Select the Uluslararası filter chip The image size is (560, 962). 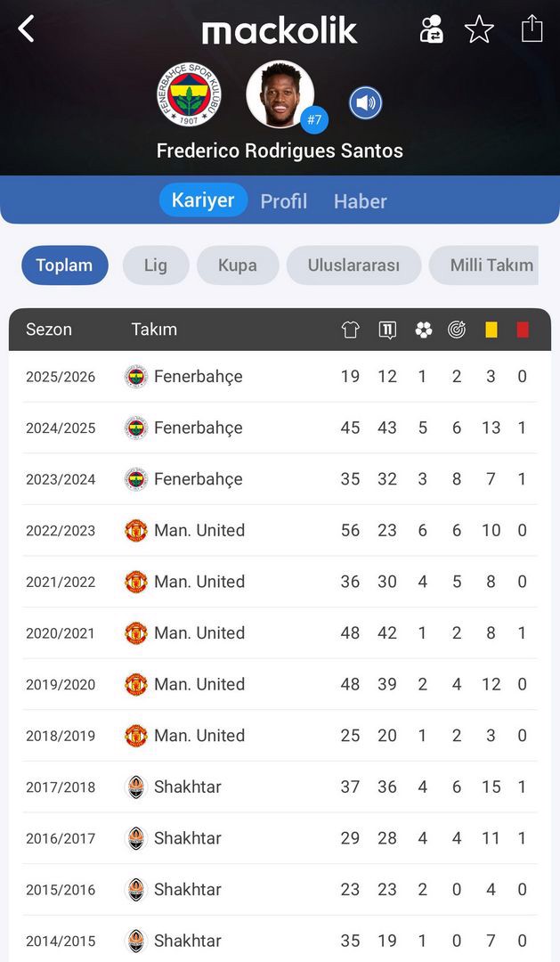[x=353, y=265]
